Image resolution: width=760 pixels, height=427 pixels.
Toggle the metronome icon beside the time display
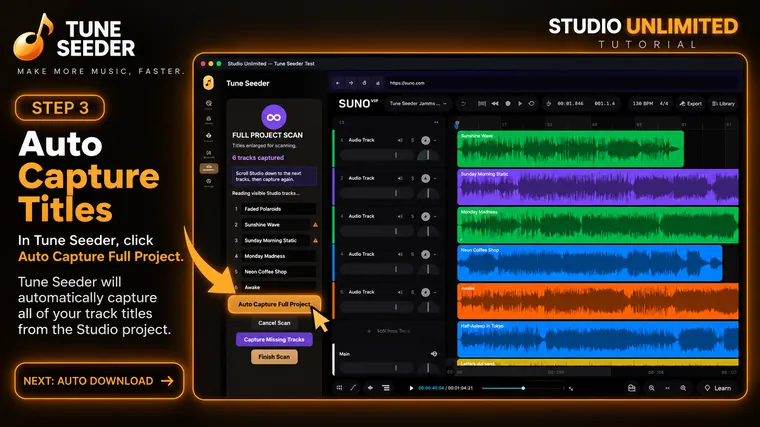(x=549, y=104)
